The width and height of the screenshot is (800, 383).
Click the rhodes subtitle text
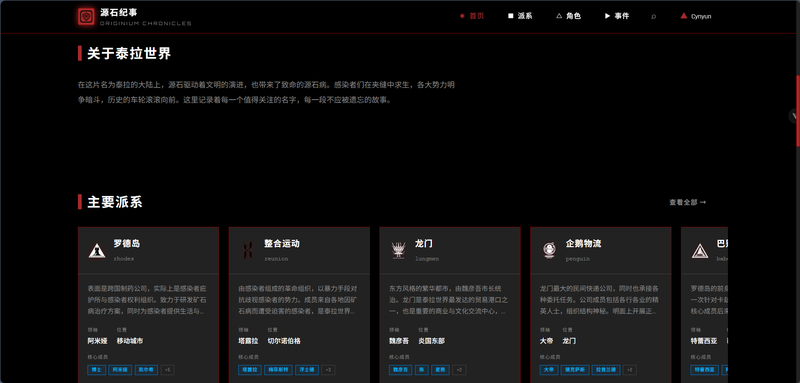pyautogui.click(x=123, y=259)
